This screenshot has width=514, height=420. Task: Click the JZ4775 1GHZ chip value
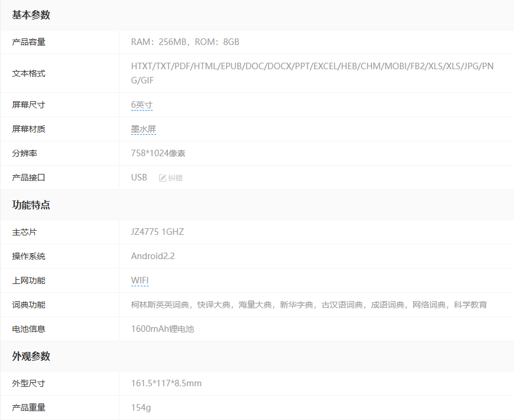tap(157, 232)
